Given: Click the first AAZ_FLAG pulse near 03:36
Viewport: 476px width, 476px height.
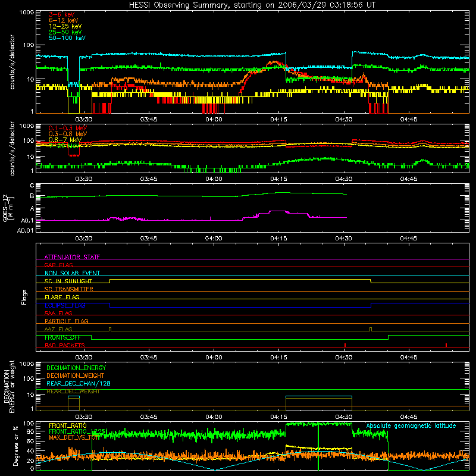Looking at the screenshot, I should tap(110, 330).
